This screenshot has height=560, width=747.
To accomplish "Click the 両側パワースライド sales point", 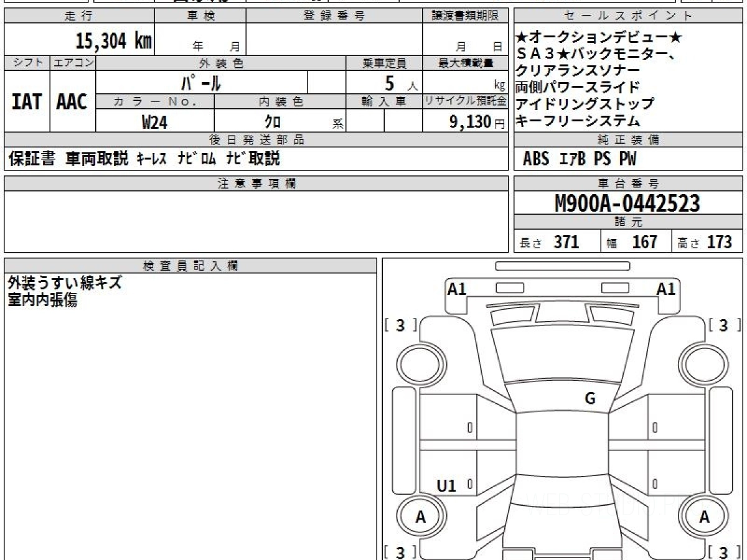I will click(x=578, y=87).
